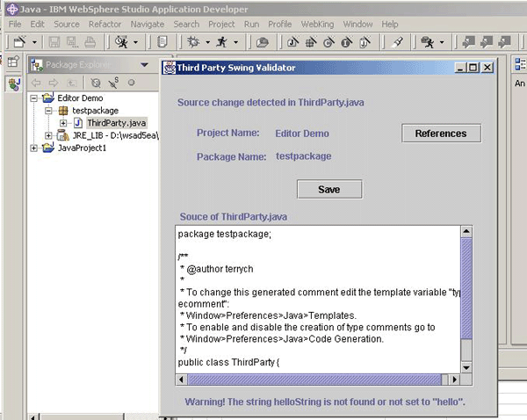Click the Up level icon in Package Explorer

pyautogui.click(x=71, y=83)
